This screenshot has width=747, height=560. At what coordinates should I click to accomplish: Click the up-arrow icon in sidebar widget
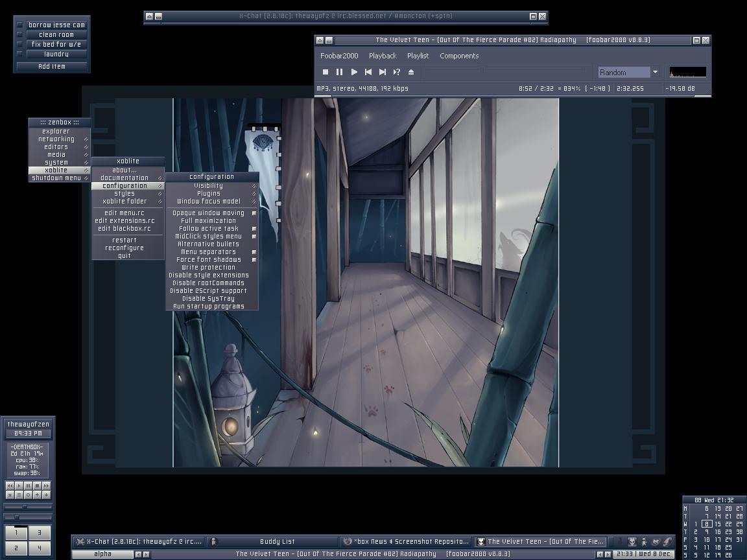[x=37, y=495]
